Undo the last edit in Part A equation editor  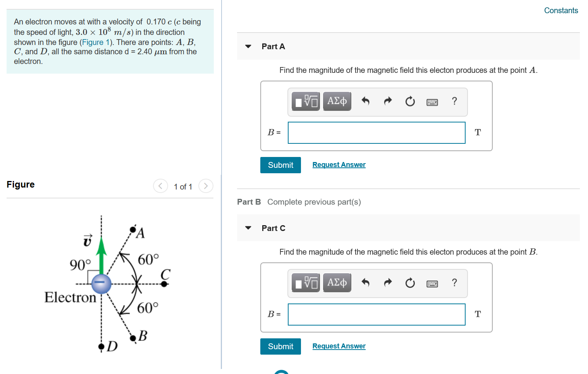(x=365, y=101)
